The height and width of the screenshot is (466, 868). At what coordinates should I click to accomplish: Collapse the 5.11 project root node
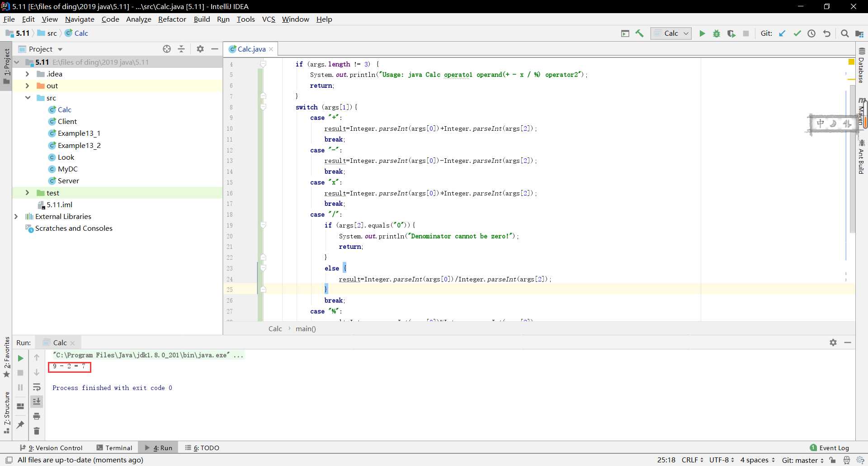[17, 62]
